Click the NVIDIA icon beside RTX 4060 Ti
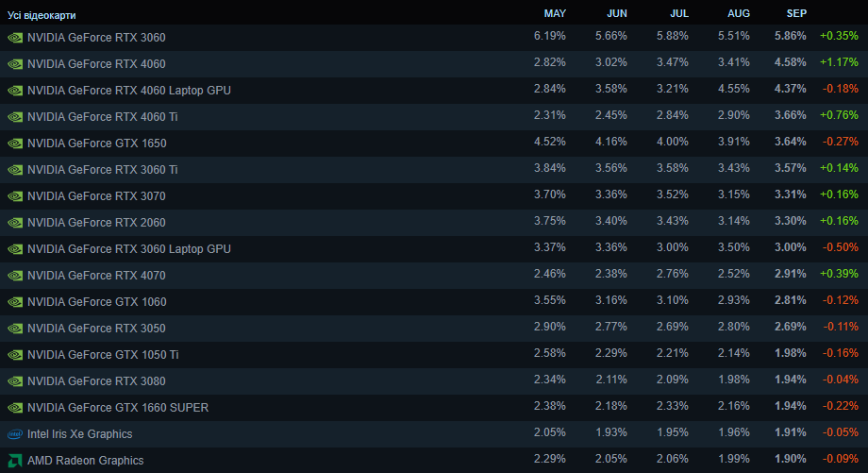 tap(15, 117)
